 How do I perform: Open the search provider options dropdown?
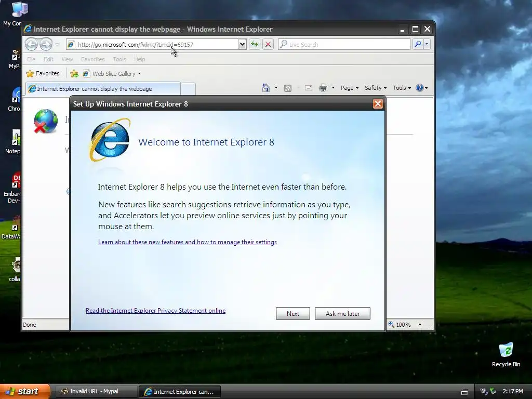click(427, 44)
